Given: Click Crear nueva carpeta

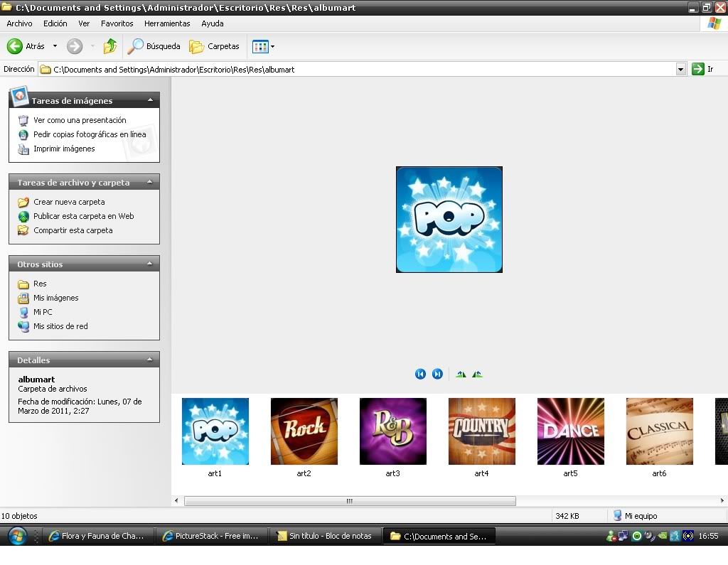Looking at the screenshot, I should pos(69,202).
